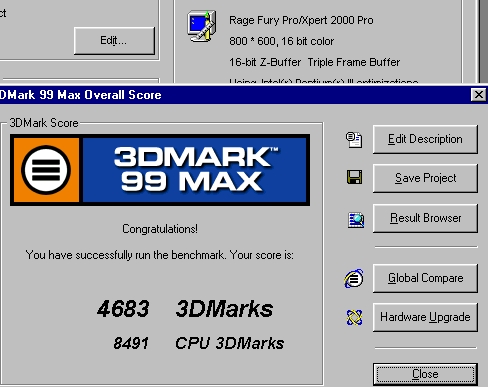Open Hardware Upgrade

tap(425, 317)
